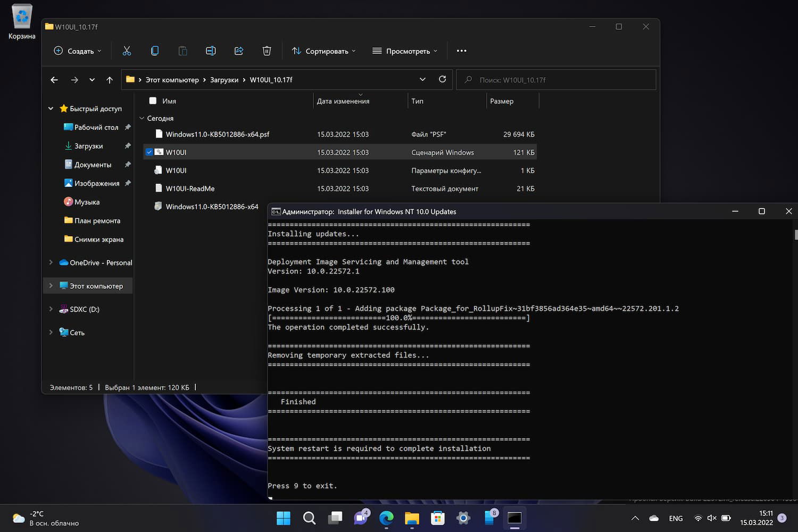Viewport: 798px width, 532px height.
Task: Toggle the select-all checkbox beside Имя
Action: pos(153,101)
